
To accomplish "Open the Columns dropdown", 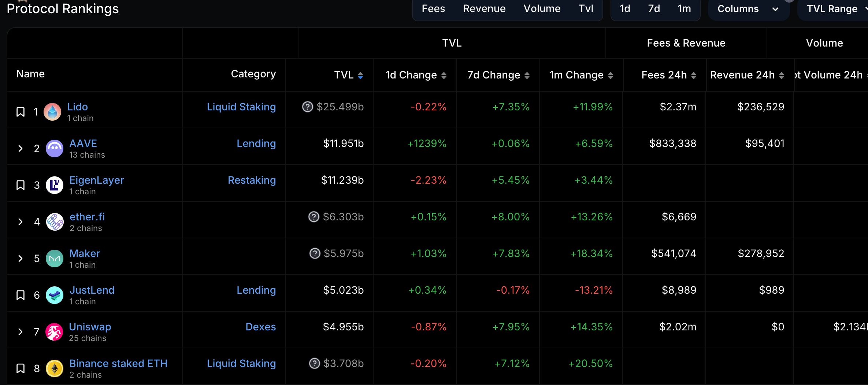I will (x=748, y=9).
